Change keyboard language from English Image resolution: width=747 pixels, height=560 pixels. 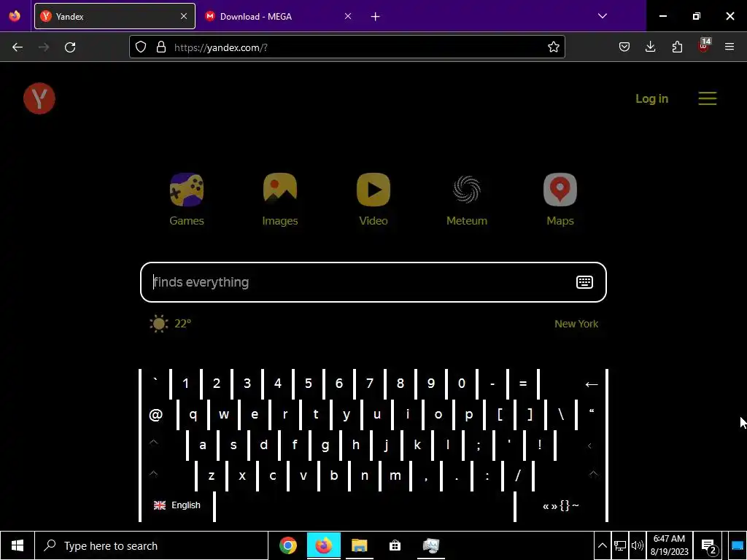[x=177, y=505]
